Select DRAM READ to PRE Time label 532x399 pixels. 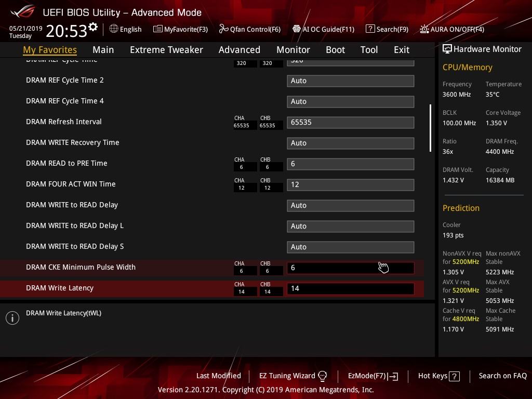[x=66, y=163]
